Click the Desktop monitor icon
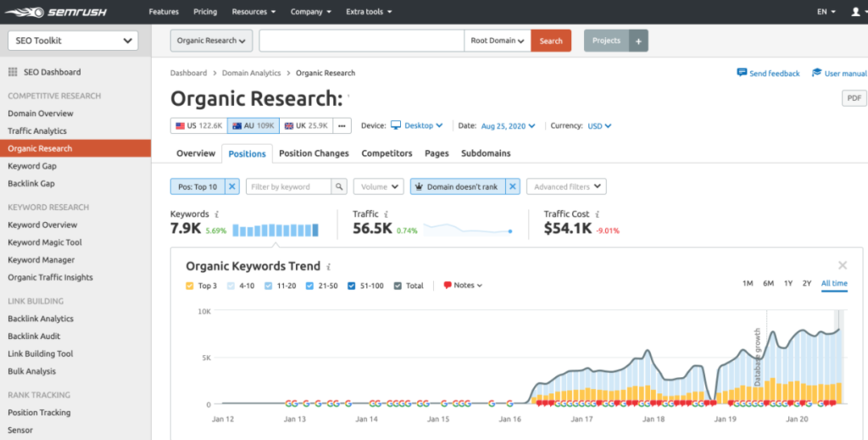Screen dimensions: 868x440 (x=396, y=125)
